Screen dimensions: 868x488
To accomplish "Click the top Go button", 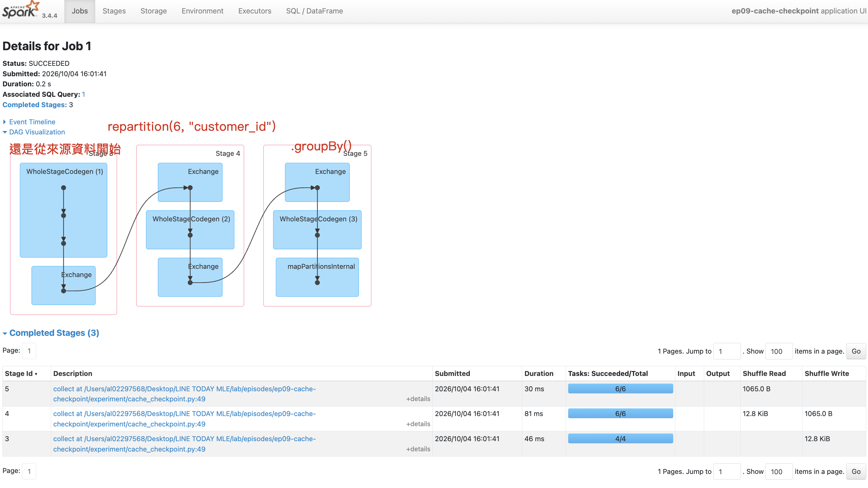I will tap(856, 351).
